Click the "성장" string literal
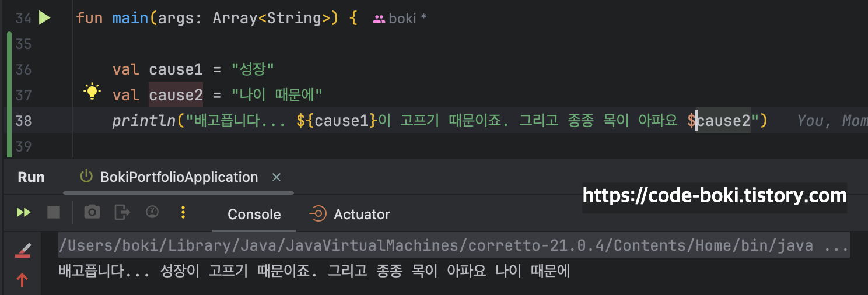This screenshot has width=868, height=295. (x=253, y=70)
